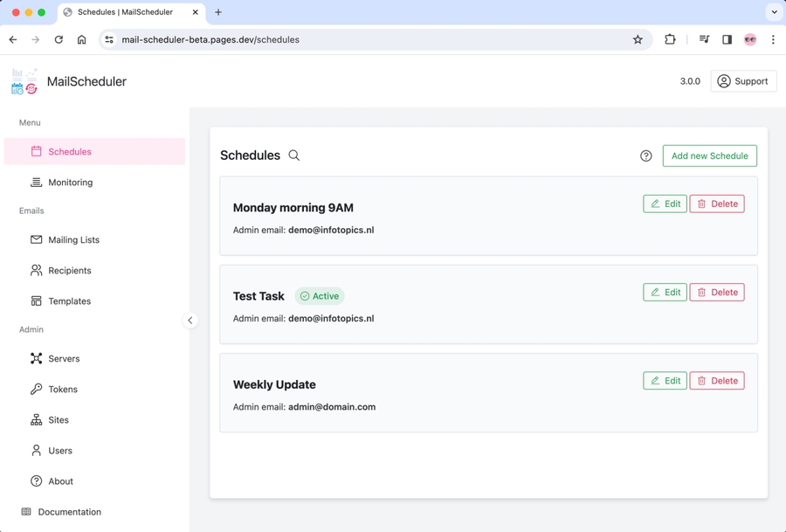Viewport: 786px width, 532px height.
Task: Click the Active status badge on Test Task
Action: [x=320, y=295]
